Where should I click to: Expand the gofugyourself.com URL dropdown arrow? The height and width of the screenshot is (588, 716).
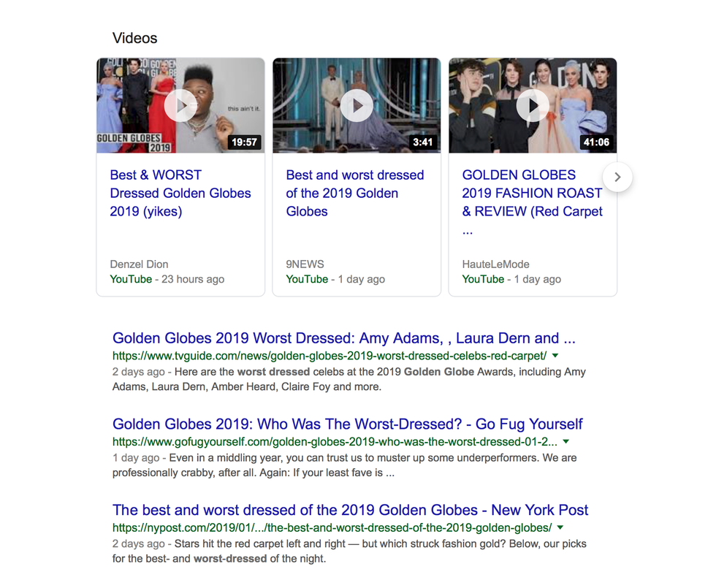tap(566, 442)
